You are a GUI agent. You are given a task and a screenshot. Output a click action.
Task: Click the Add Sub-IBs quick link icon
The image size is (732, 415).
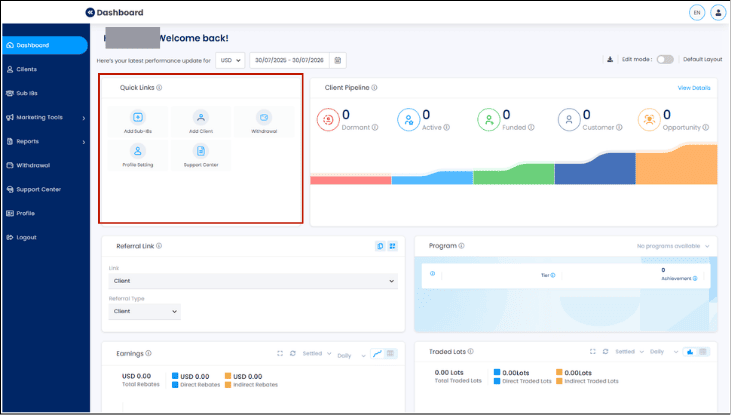point(138,117)
